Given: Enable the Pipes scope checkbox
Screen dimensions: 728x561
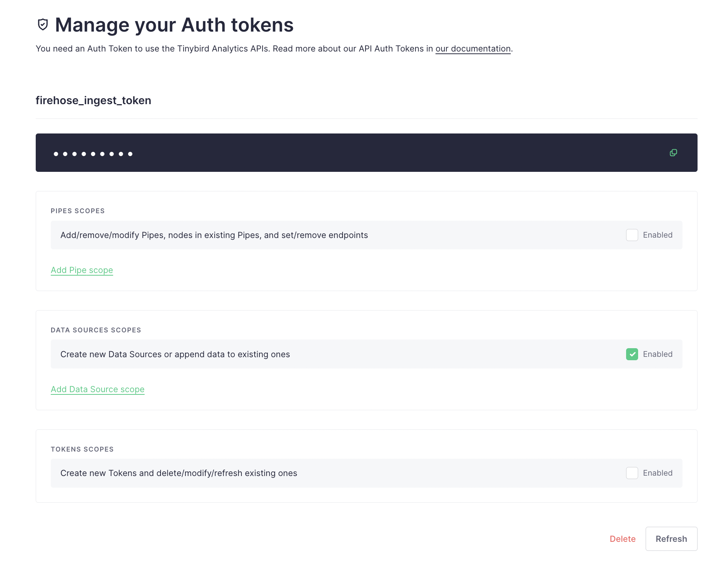Looking at the screenshot, I should [632, 235].
